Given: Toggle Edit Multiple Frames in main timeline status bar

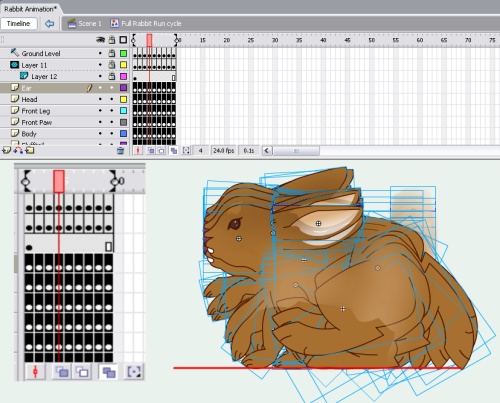Looking at the screenshot, I should pyautogui.click(x=174, y=151).
